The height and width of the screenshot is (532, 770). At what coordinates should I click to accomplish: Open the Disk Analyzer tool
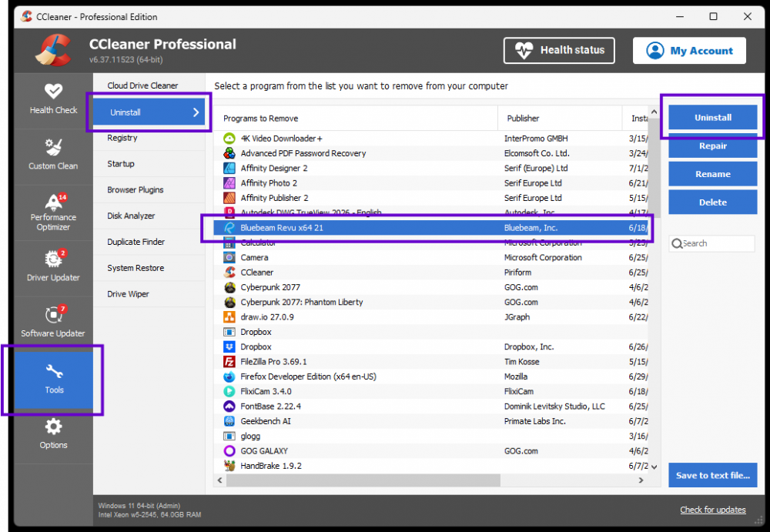149,216
